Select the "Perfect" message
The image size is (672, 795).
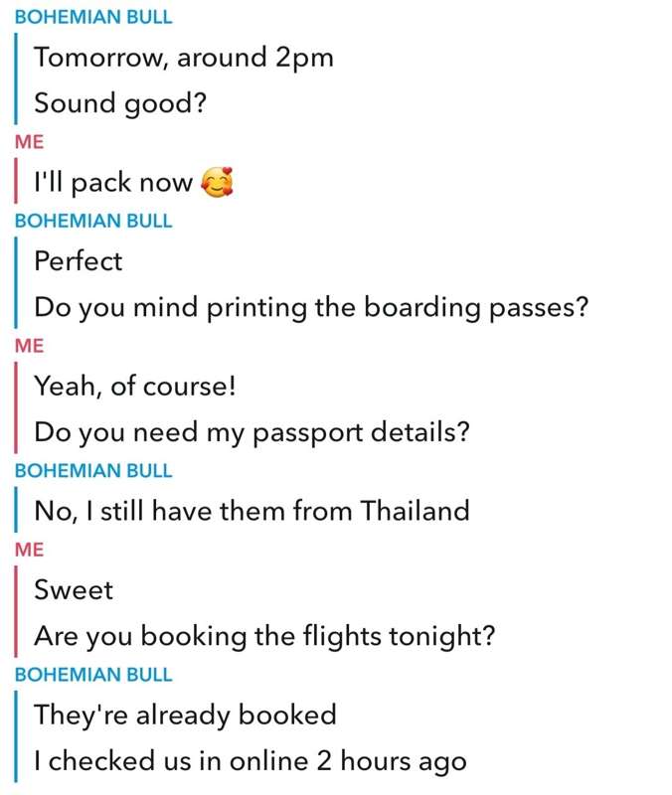pyautogui.click(x=79, y=261)
